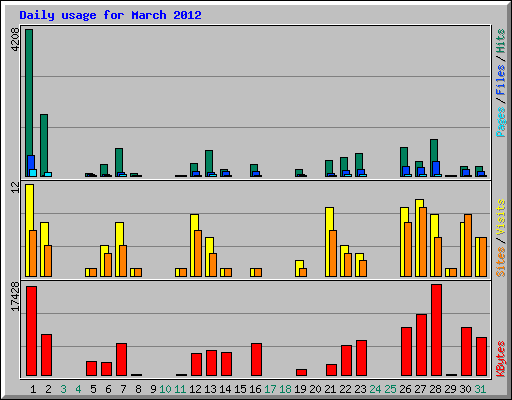Select the red KBytes bar for day 23
This screenshot has height=400, width=512.
[361, 358]
